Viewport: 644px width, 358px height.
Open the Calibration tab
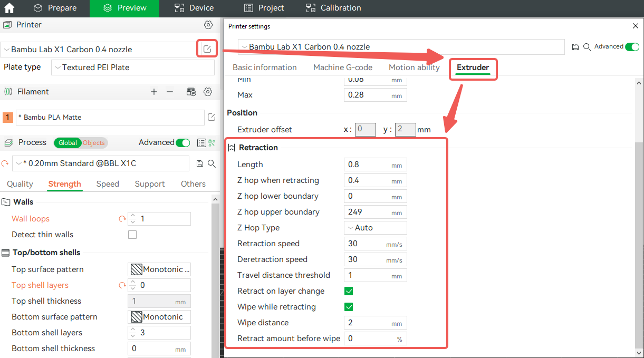click(x=333, y=8)
